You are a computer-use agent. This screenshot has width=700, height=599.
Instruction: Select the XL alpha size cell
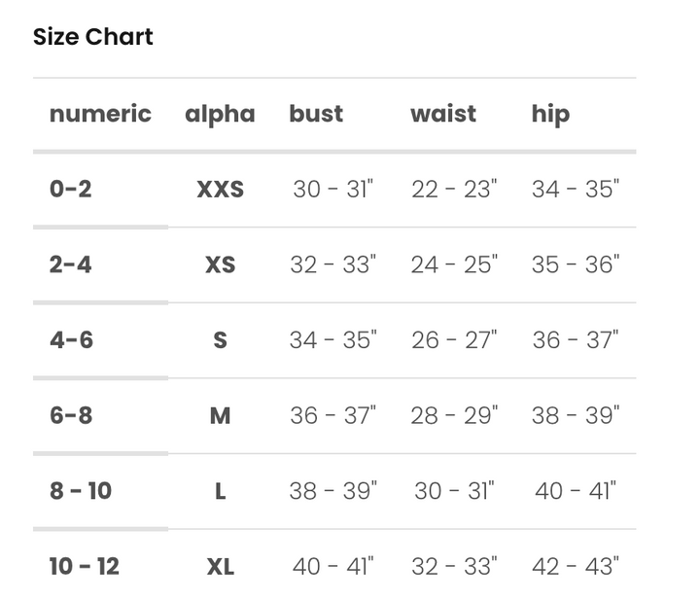(221, 566)
